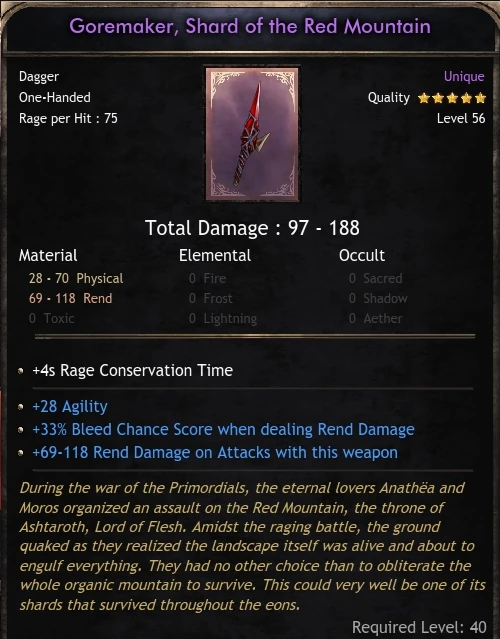500x639 pixels.
Task: Click the Unique rarity label
Action: (x=464, y=76)
